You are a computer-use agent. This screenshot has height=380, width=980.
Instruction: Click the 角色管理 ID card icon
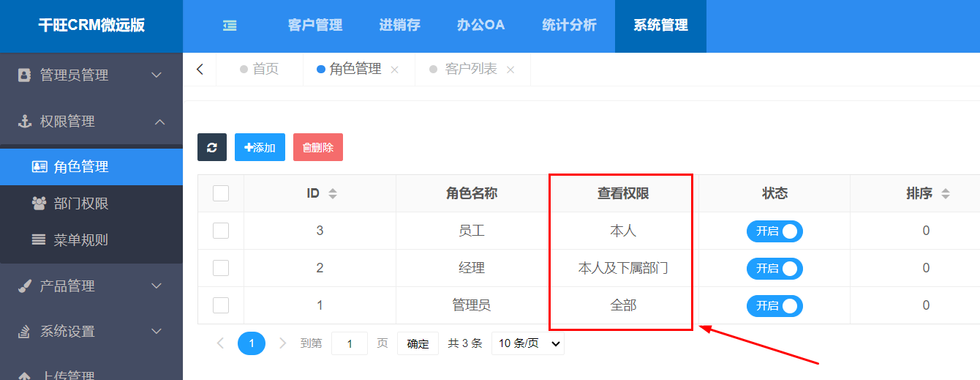tap(39, 166)
